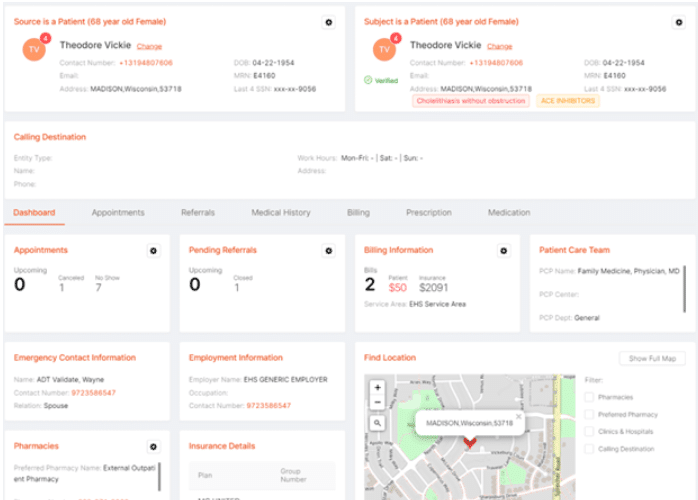Screen dimensions: 698x500
Task: Click Change link in Source patient panel
Action: 149,46
